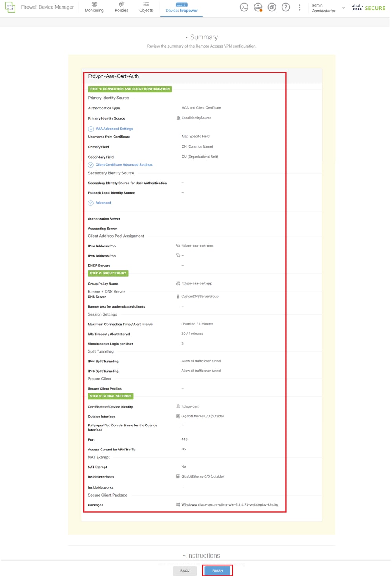Click the Firewall Device Manager logo icon

10,7
